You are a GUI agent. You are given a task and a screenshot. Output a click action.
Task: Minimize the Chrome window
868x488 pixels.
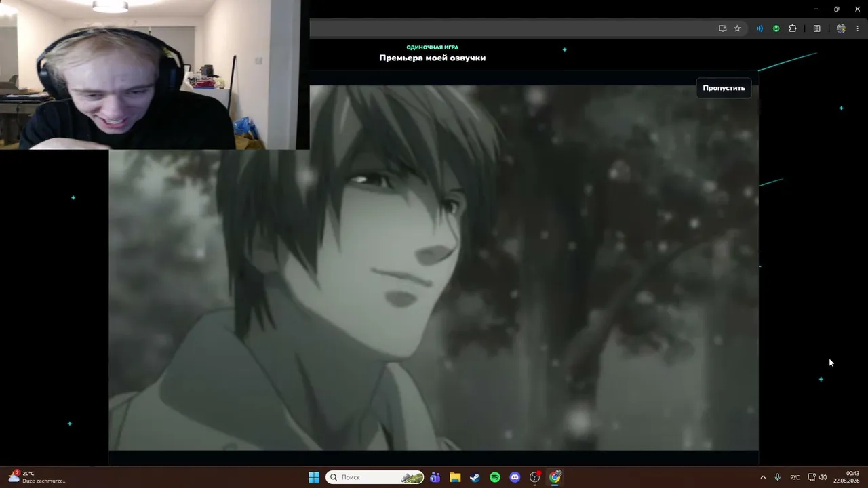[815, 9]
